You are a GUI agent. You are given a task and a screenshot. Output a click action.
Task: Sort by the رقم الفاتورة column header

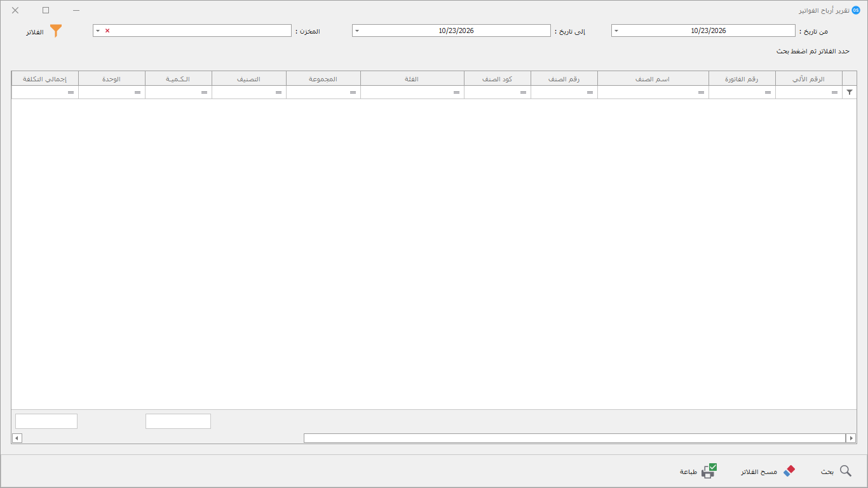pyautogui.click(x=742, y=79)
